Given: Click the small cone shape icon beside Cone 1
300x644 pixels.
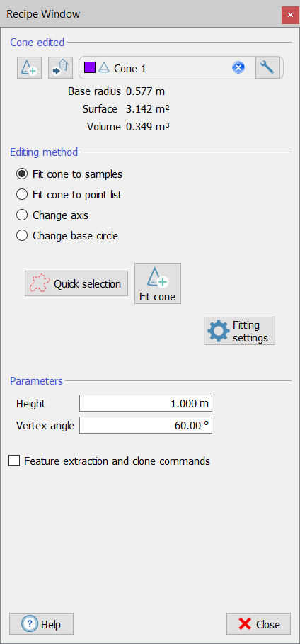Looking at the screenshot, I should (104, 68).
